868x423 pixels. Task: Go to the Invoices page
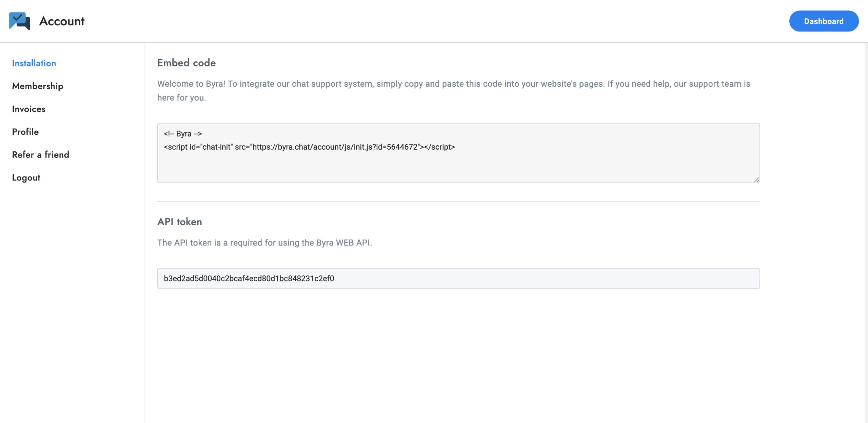coord(28,109)
